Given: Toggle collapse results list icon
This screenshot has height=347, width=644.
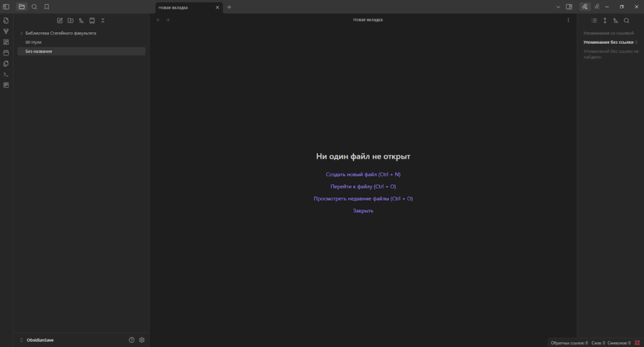Looking at the screenshot, I should click(594, 21).
